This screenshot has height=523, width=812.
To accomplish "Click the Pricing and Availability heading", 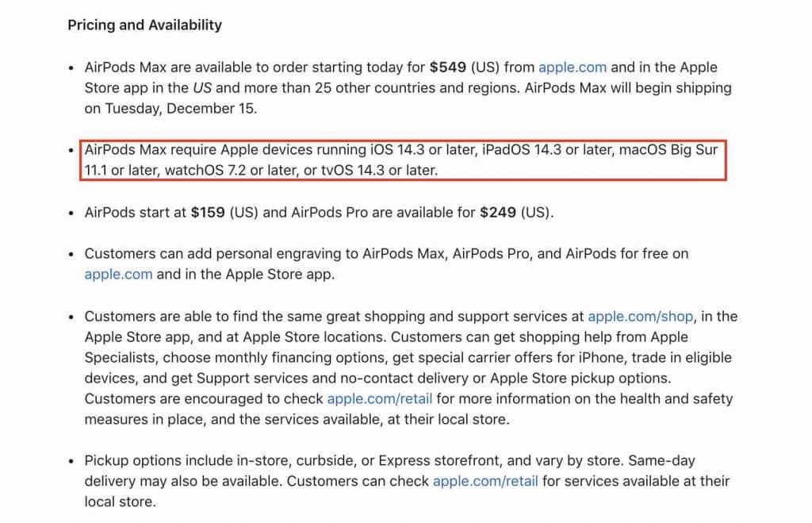I will pyautogui.click(x=144, y=25).
